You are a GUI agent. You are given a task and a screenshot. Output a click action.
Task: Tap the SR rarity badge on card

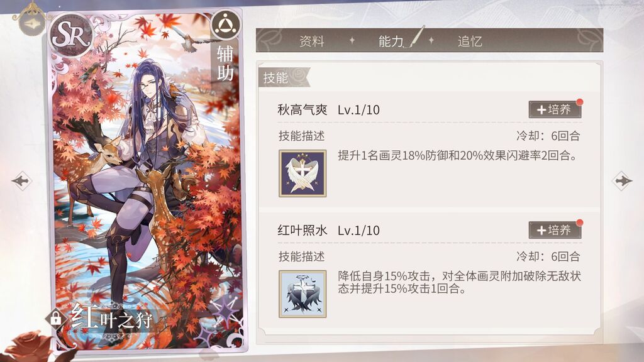point(71,35)
